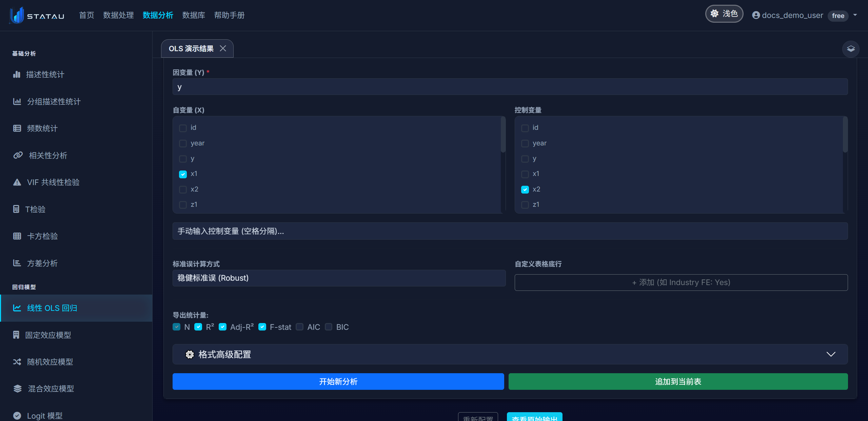Check id in 自变量 (X) list
The width and height of the screenshot is (868, 421).
(x=183, y=128)
